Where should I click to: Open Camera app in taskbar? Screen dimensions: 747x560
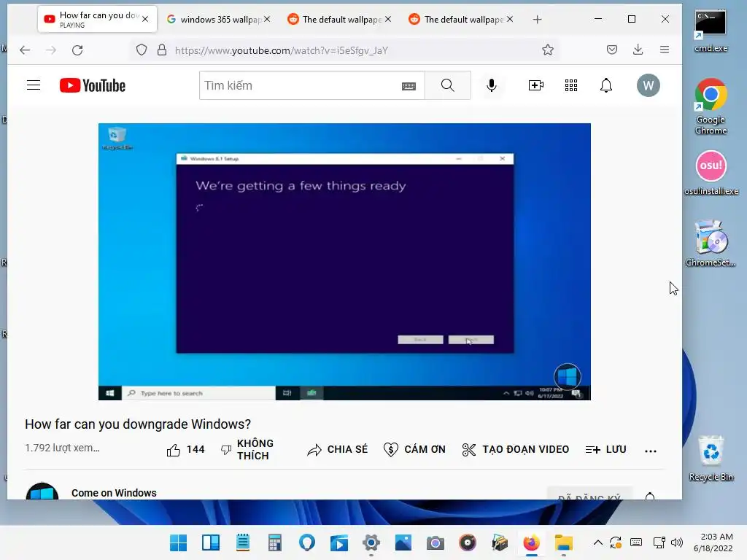435,542
